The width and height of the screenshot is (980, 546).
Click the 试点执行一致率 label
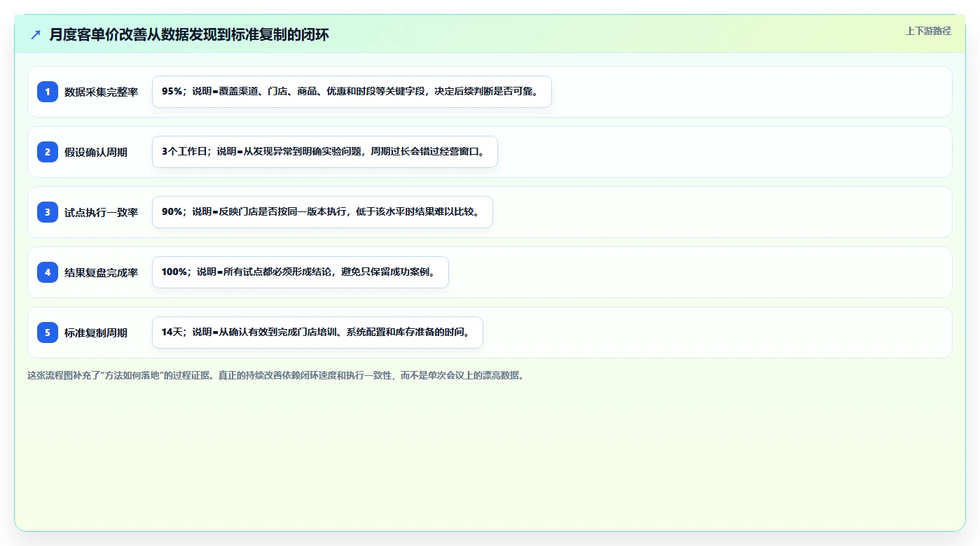click(x=101, y=212)
